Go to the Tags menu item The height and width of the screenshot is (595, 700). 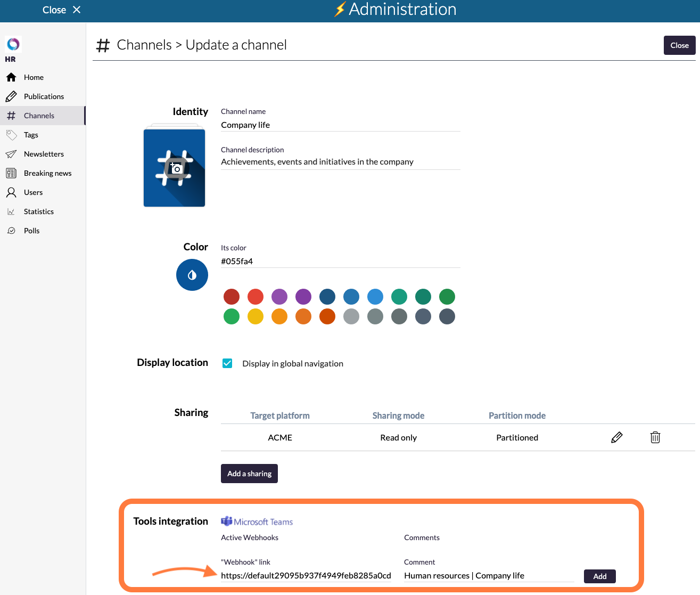coord(31,135)
